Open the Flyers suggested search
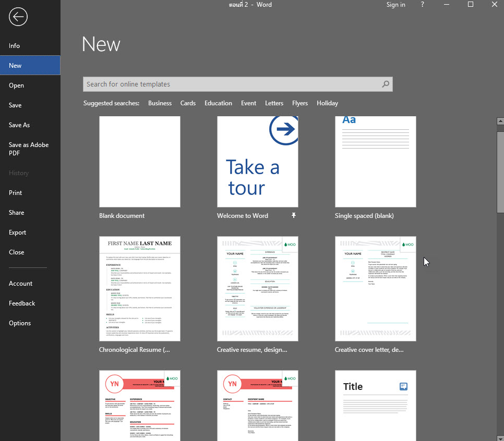504x441 pixels. click(x=300, y=103)
